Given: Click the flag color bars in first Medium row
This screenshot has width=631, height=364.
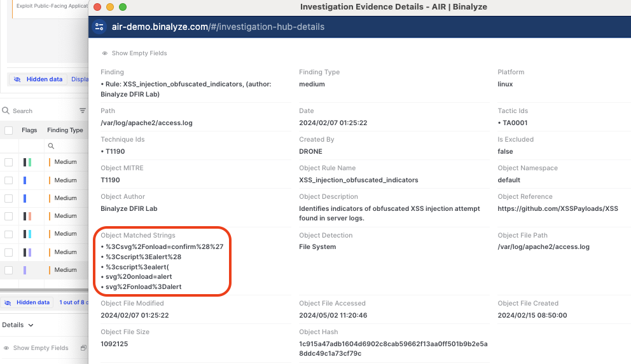Looking at the screenshot, I should [x=27, y=162].
